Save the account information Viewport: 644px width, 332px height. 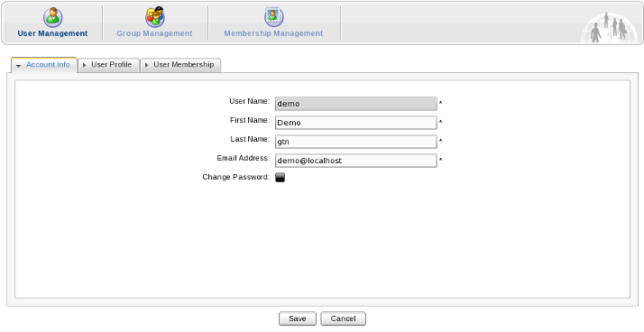[298, 318]
